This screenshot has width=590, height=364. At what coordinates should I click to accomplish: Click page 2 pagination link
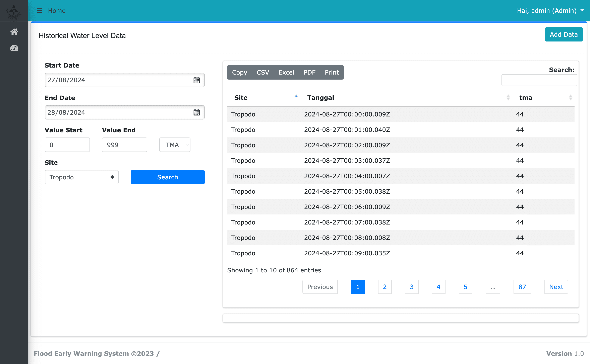point(384,287)
